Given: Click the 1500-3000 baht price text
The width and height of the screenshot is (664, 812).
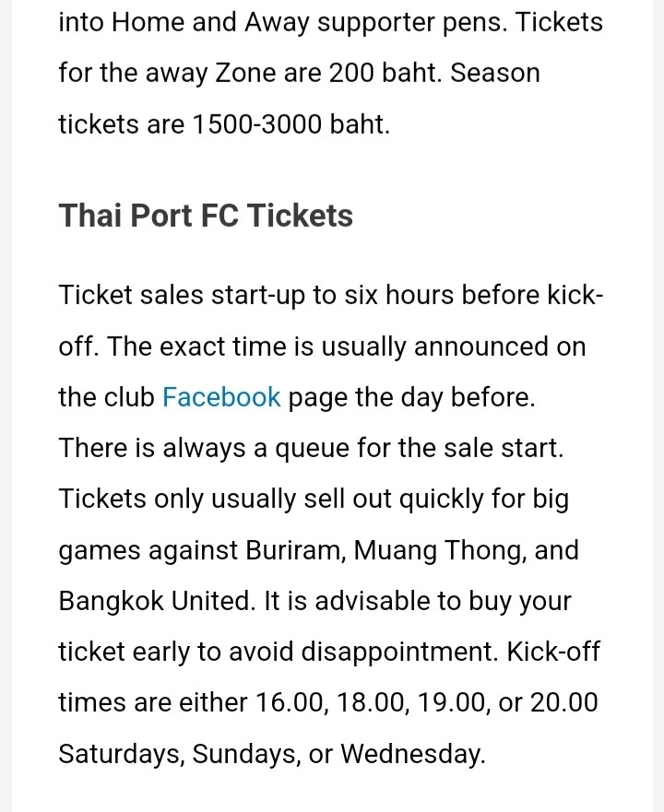Looking at the screenshot, I should (290, 124).
